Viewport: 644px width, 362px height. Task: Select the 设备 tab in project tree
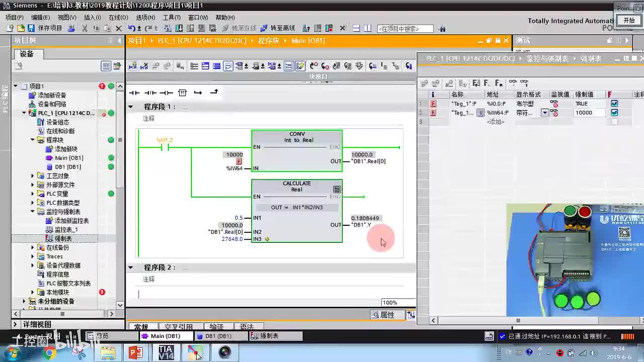tap(27, 54)
